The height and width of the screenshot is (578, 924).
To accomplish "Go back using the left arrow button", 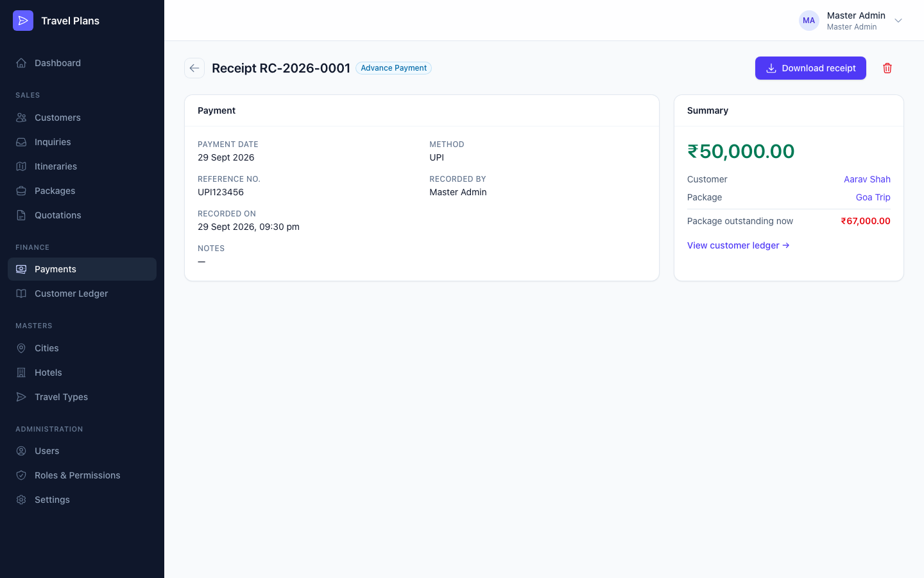I will tap(194, 68).
